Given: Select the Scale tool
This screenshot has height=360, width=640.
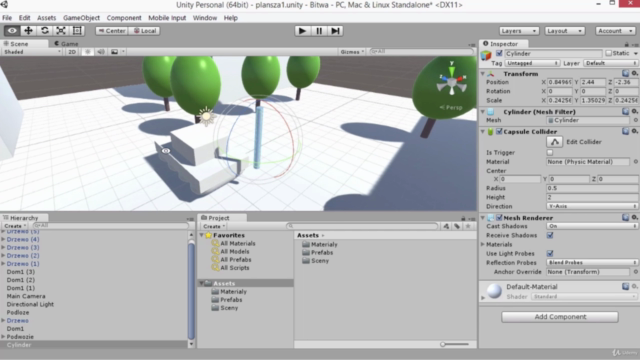Looking at the screenshot, I should 61,31.
